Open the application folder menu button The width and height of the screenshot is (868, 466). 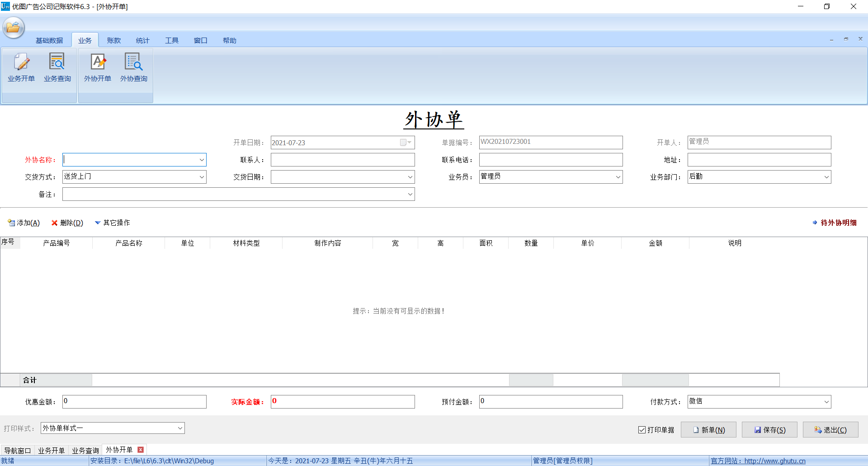click(14, 28)
